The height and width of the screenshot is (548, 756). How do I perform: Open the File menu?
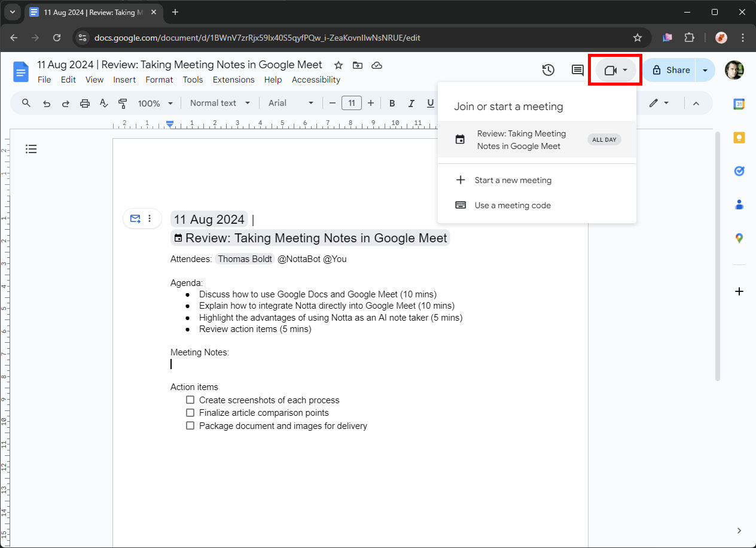point(44,80)
